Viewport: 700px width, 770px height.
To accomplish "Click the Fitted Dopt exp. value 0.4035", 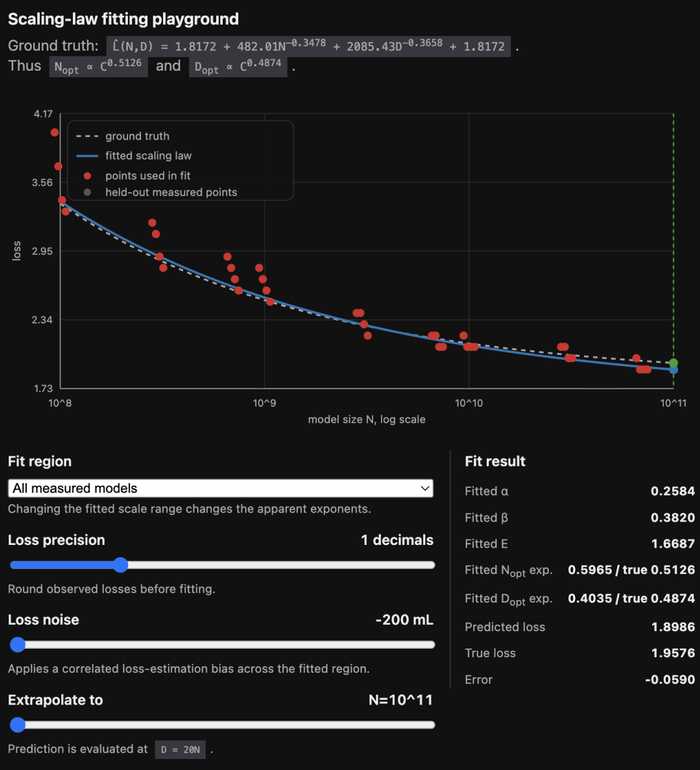I will (590, 598).
